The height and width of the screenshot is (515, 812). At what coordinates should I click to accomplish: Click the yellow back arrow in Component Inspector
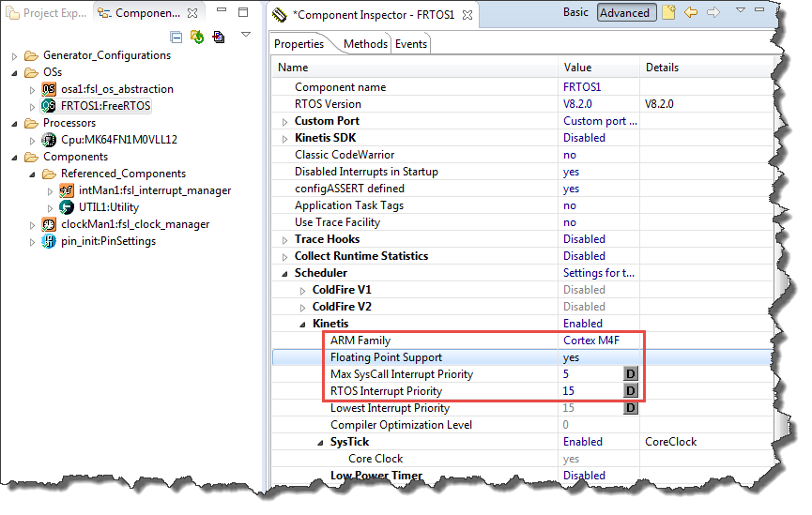pyautogui.click(x=691, y=13)
